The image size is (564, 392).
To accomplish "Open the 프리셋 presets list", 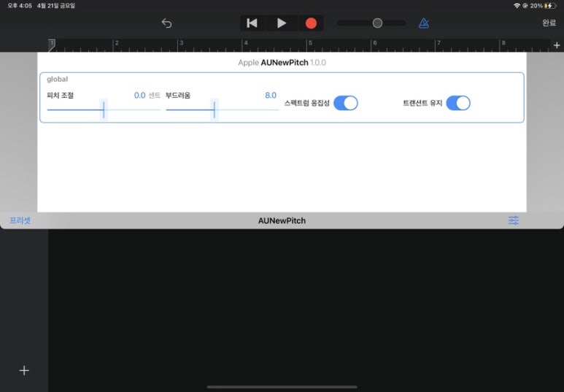I will (x=20, y=220).
